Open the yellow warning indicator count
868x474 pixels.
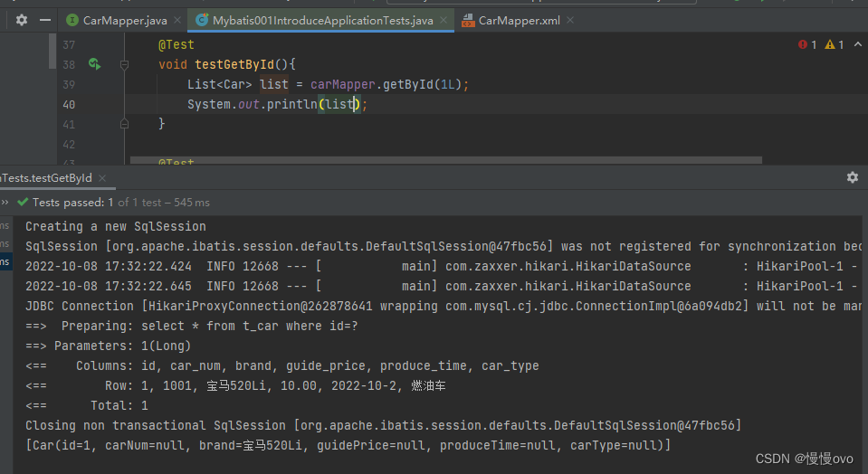pyautogui.click(x=835, y=45)
